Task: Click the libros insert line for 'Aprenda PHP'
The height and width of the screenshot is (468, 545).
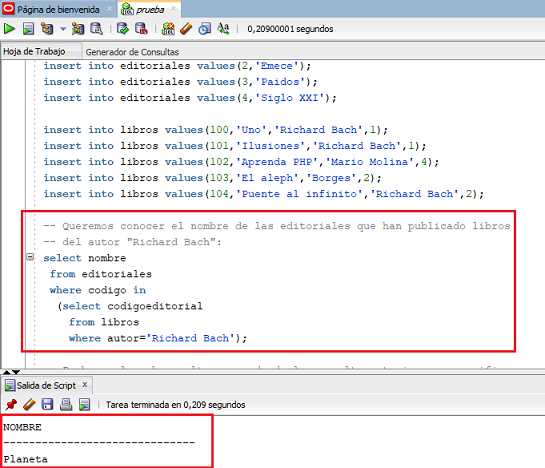Action: coord(241,162)
